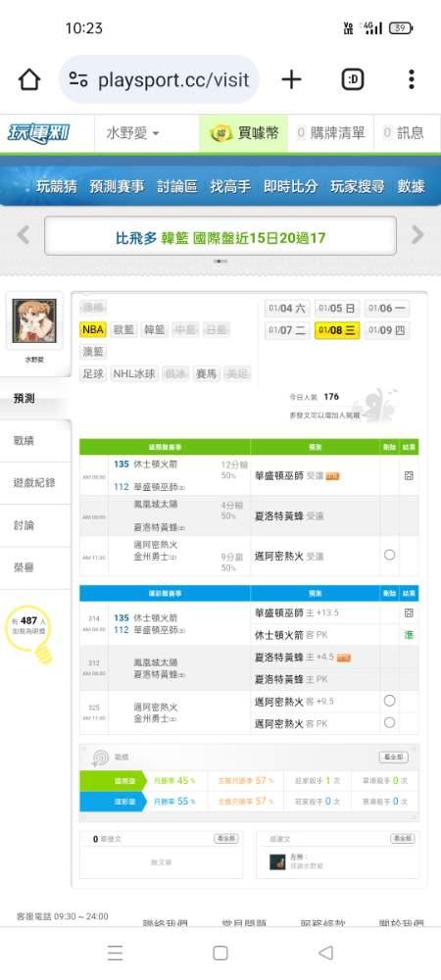Click the playsport.cc address bar
This screenshot has height=980, width=441.
[x=160, y=79]
